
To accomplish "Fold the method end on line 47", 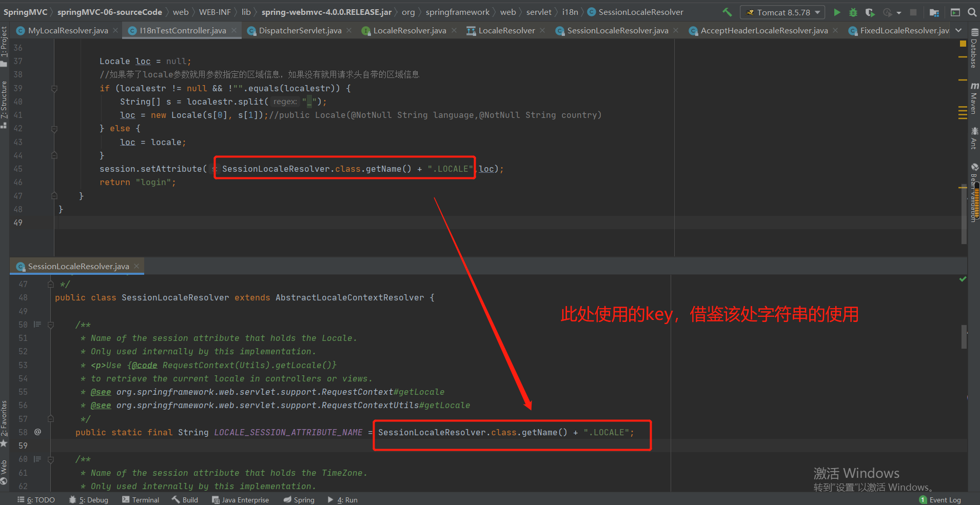I will [x=54, y=196].
